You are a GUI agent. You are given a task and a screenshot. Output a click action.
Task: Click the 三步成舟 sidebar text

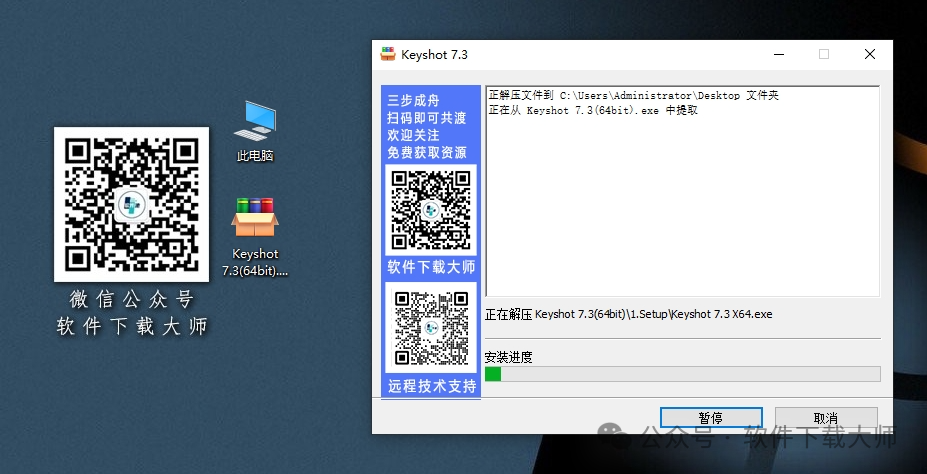pyautogui.click(x=413, y=100)
